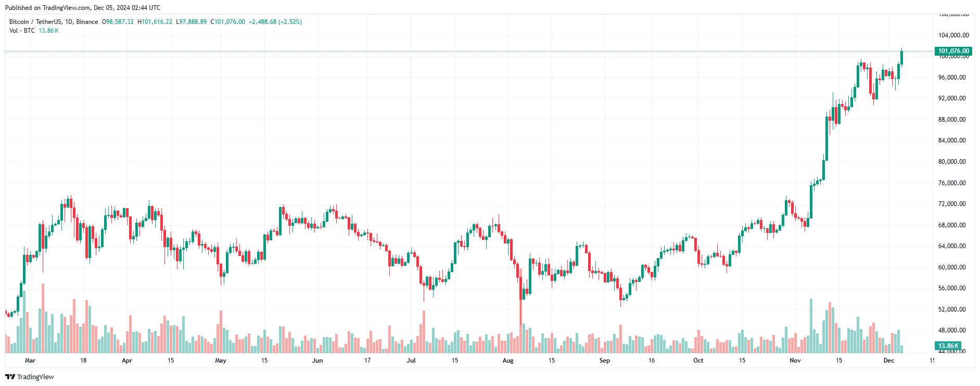The width and height of the screenshot is (980, 386).
Task: Click the Published on TradingView.com header text
Action: coord(83,8)
